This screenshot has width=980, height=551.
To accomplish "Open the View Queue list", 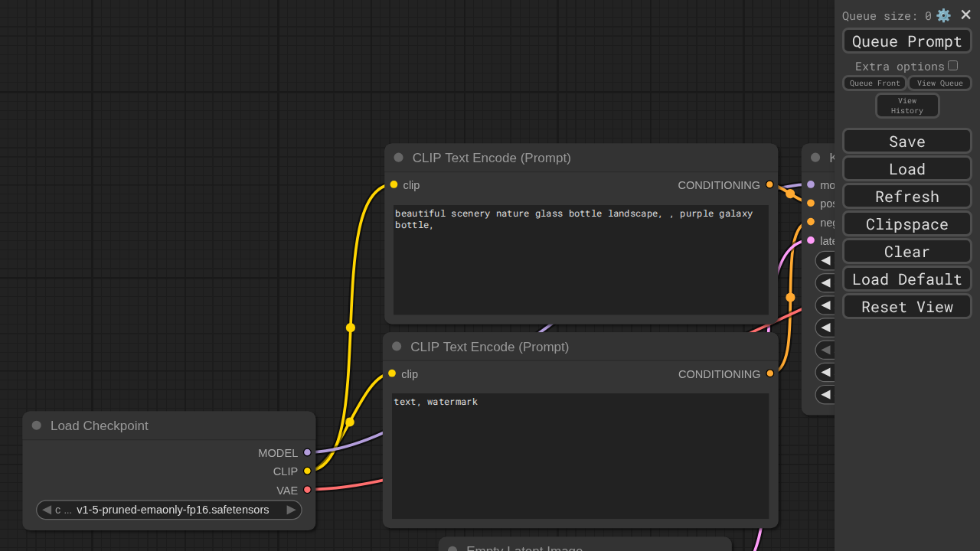I will click(940, 83).
